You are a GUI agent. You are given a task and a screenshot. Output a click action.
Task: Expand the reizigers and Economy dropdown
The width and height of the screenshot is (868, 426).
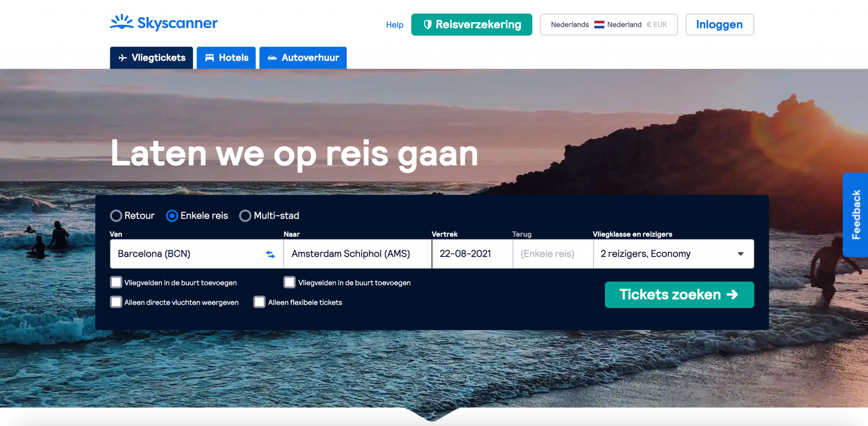[673, 254]
